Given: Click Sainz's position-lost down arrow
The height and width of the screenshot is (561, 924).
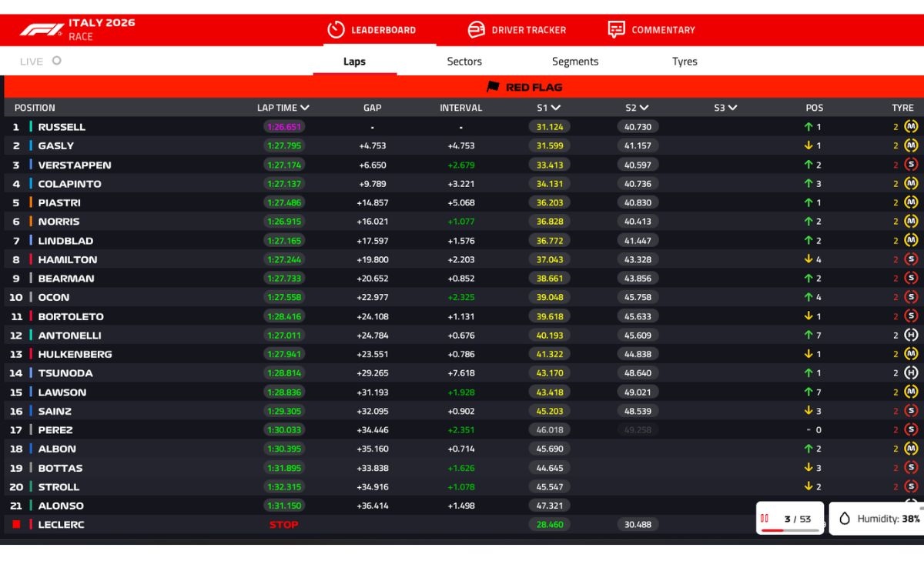Looking at the screenshot, I should (808, 411).
